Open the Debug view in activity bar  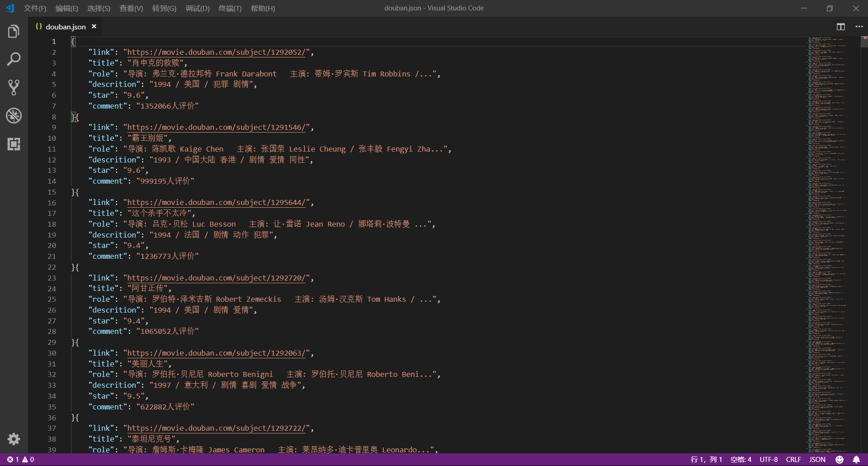tap(14, 116)
